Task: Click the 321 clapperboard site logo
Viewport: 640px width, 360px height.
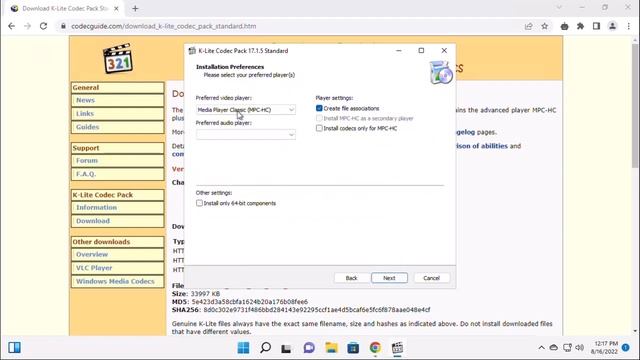Action: click(x=118, y=58)
